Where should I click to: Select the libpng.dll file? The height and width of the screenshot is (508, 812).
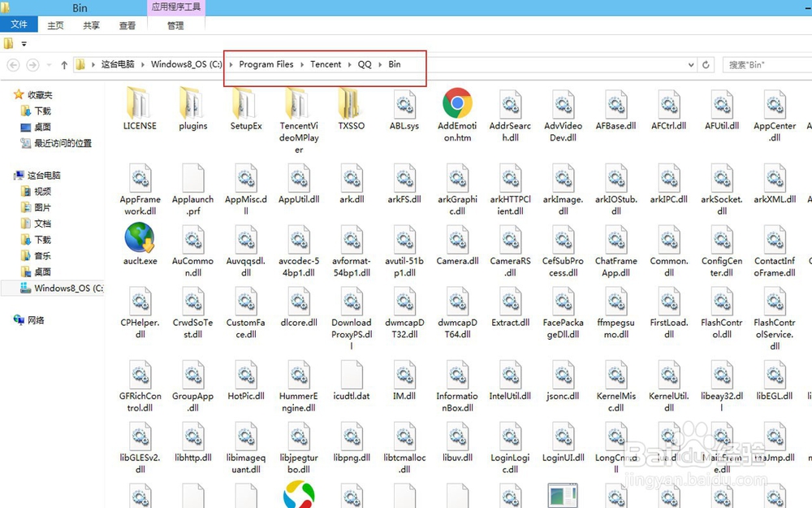pyautogui.click(x=352, y=441)
